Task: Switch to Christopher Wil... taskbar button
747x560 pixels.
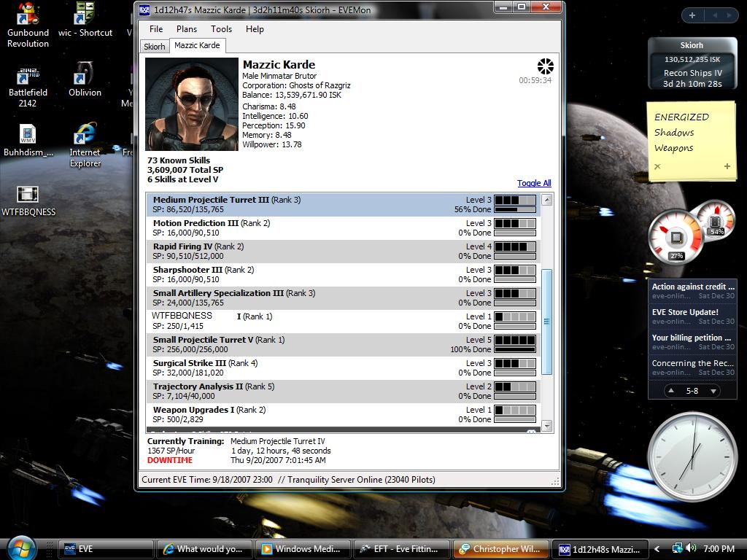Action: coord(500,549)
